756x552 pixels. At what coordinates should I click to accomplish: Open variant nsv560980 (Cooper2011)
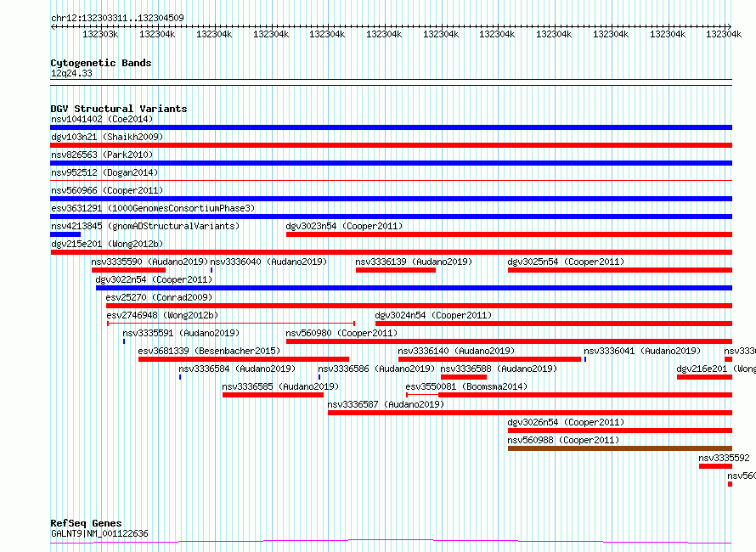pyautogui.click(x=341, y=333)
